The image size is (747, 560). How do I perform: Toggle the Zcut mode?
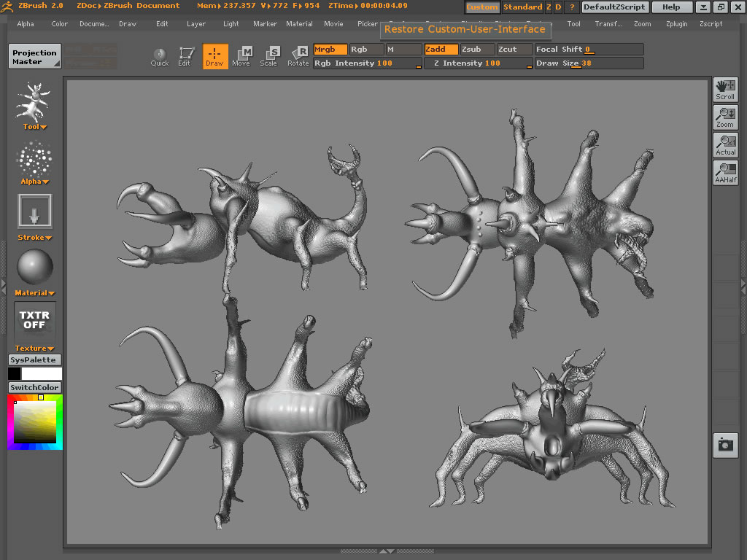click(514, 50)
